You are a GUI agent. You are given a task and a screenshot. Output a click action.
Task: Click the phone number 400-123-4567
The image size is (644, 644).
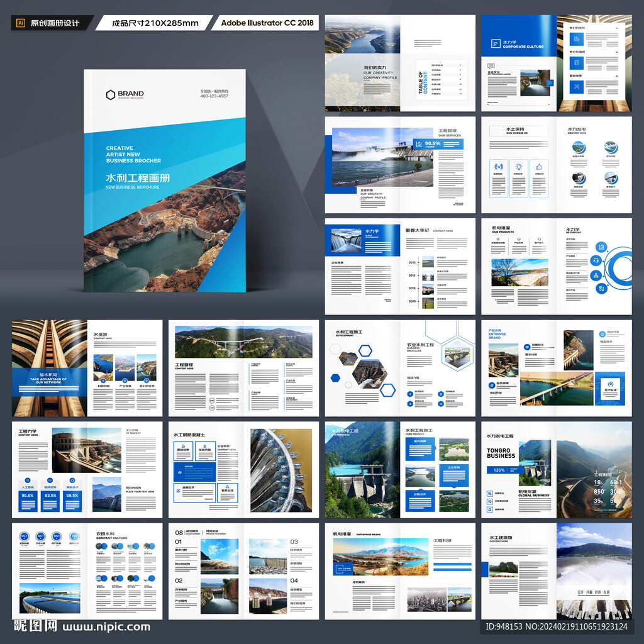pyautogui.click(x=214, y=96)
